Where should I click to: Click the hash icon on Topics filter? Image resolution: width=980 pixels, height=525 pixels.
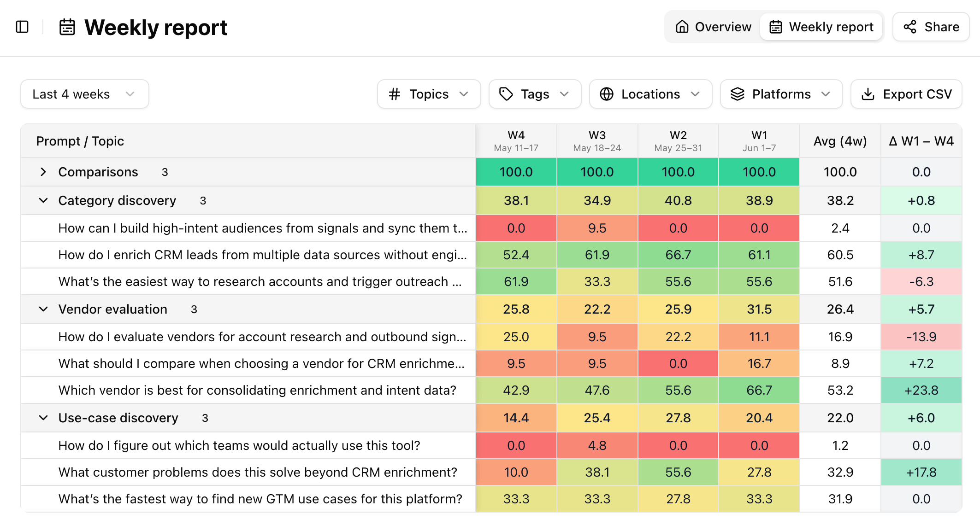tap(395, 94)
